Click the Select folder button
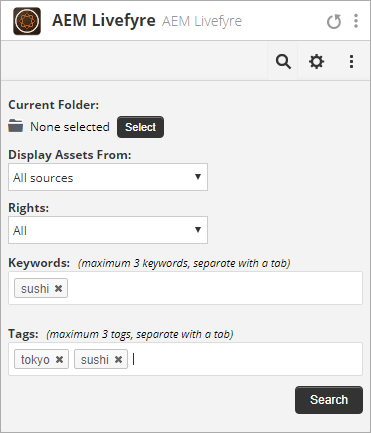 point(140,127)
